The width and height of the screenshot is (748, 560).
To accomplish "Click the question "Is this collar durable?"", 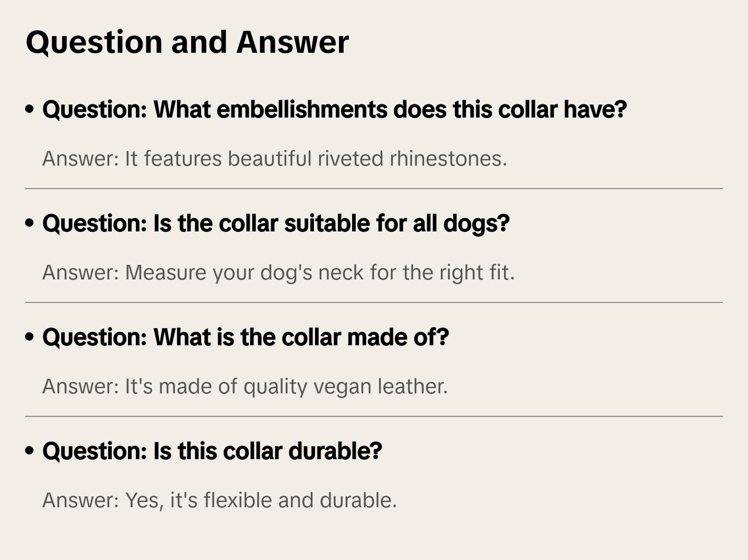I will pos(212,451).
